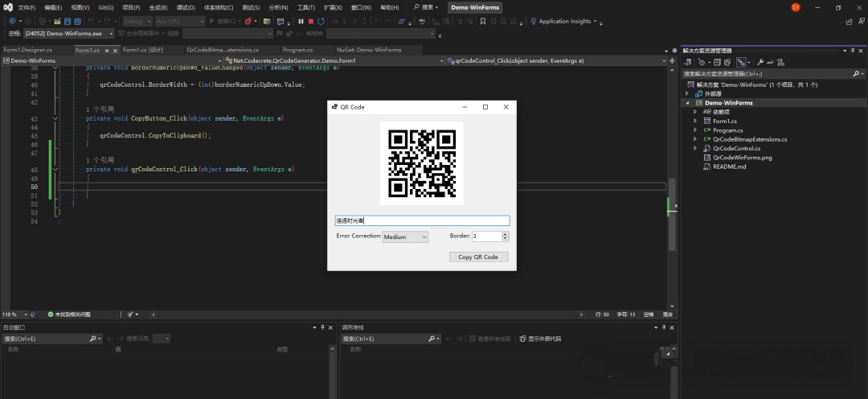
Task: Pause debugging with the Break All icon
Action: point(301,22)
